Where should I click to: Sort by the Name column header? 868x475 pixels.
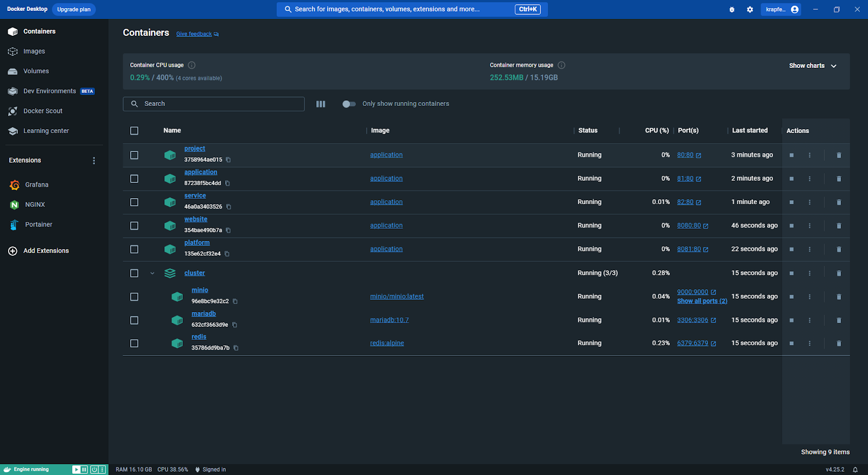pyautogui.click(x=172, y=130)
